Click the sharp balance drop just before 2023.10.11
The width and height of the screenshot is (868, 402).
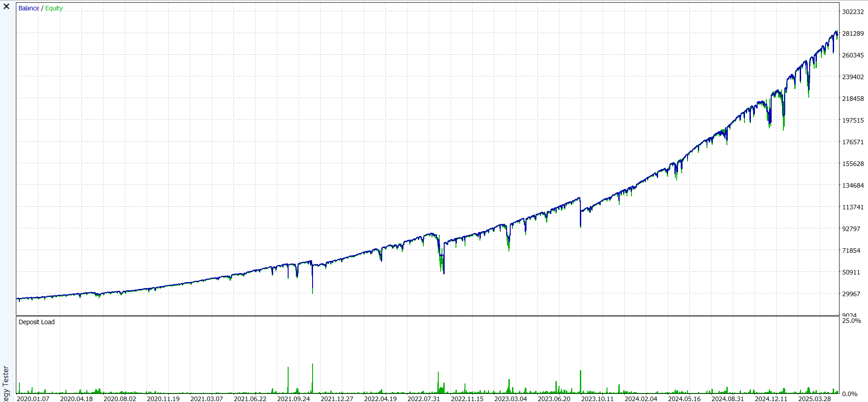click(580, 213)
